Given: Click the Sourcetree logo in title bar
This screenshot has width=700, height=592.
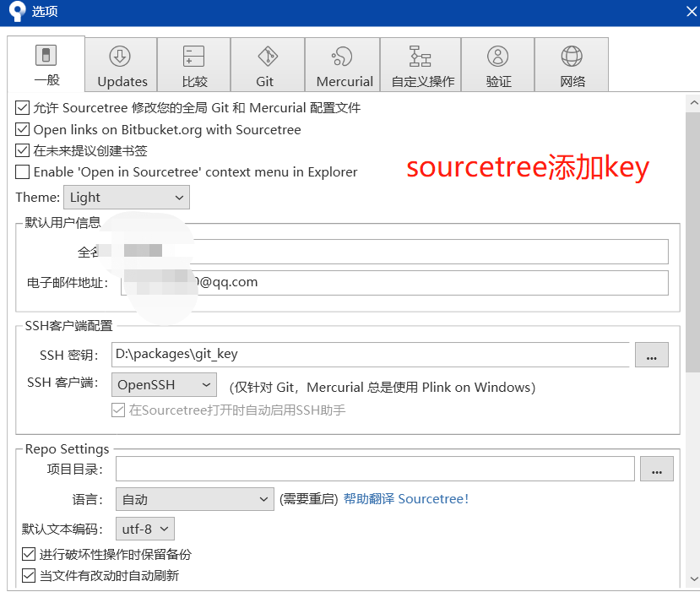Looking at the screenshot, I should point(17,11).
